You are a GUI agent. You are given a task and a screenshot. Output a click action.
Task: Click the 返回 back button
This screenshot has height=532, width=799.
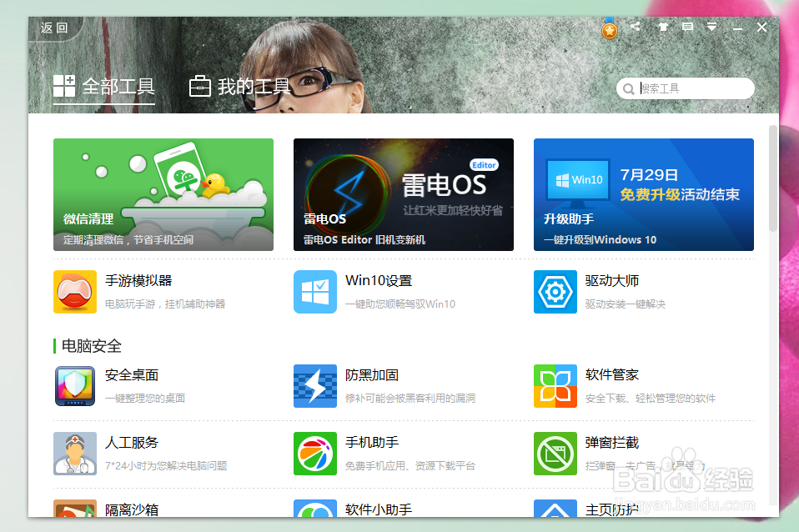(54, 28)
